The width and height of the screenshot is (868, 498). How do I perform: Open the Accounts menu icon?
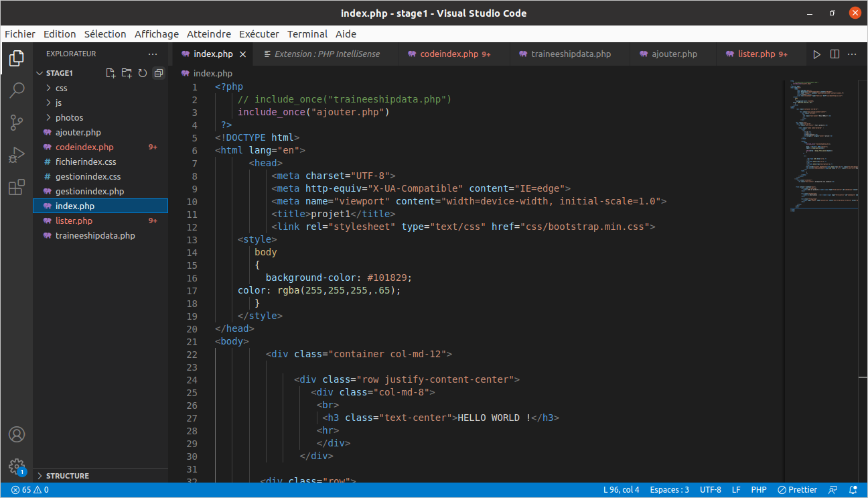(17, 434)
